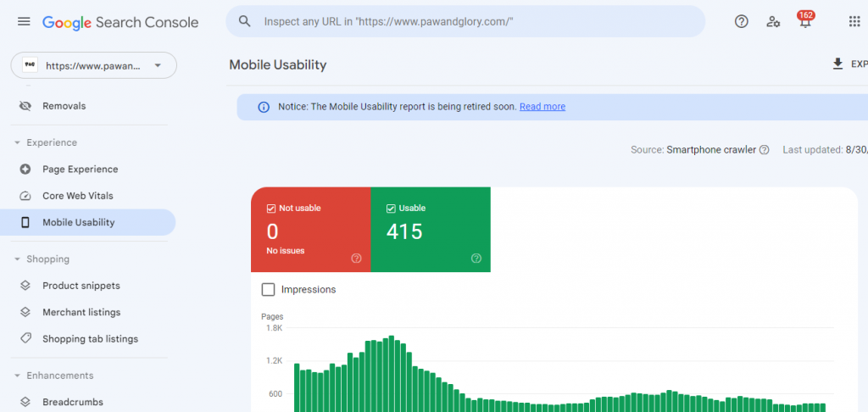868x412 pixels.
Task: Click the Merchant listings layers icon
Action: [25, 312]
